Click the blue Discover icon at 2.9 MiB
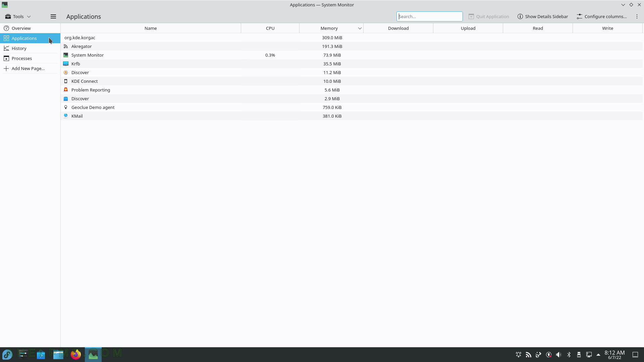Viewport: 644px width, 362px height. pos(66,99)
